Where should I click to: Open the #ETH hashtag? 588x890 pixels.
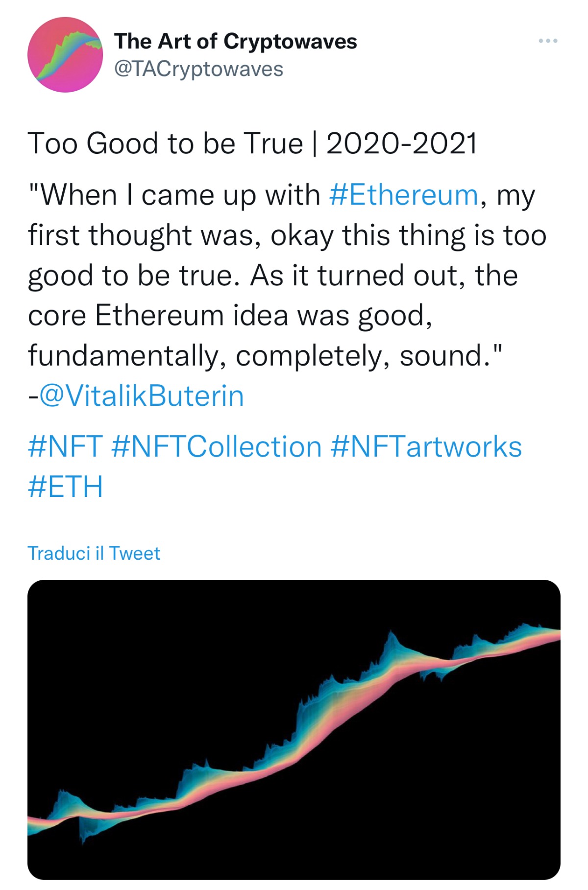pyautogui.click(x=65, y=487)
